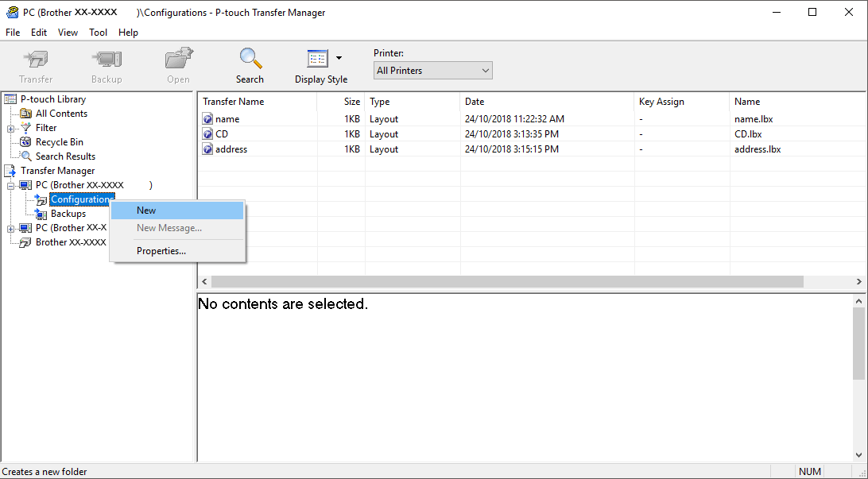Click the Open folder toolbar icon

[179, 60]
